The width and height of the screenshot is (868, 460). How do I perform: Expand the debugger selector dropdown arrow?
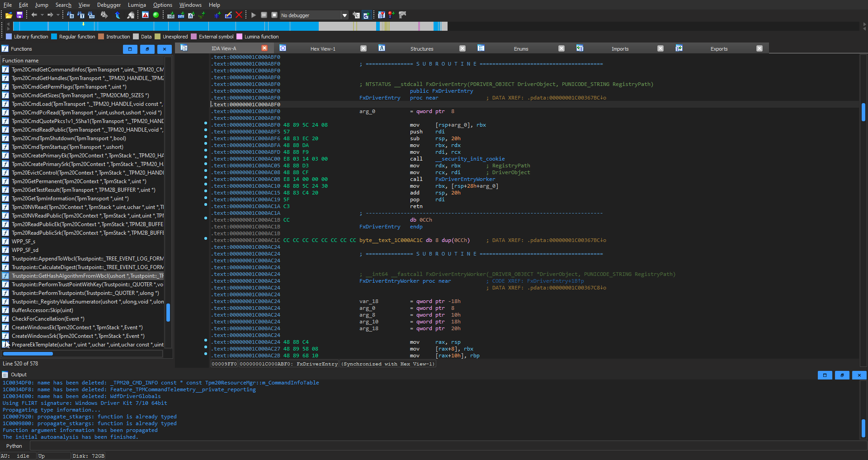tap(344, 15)
